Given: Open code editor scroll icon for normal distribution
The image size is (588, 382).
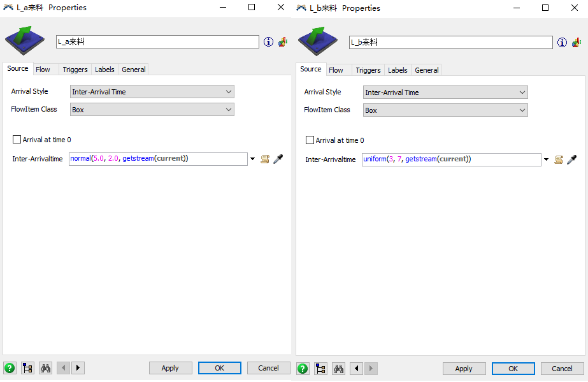Looking at the screenshot, I should pyautogui.click(x=265, y=159).
